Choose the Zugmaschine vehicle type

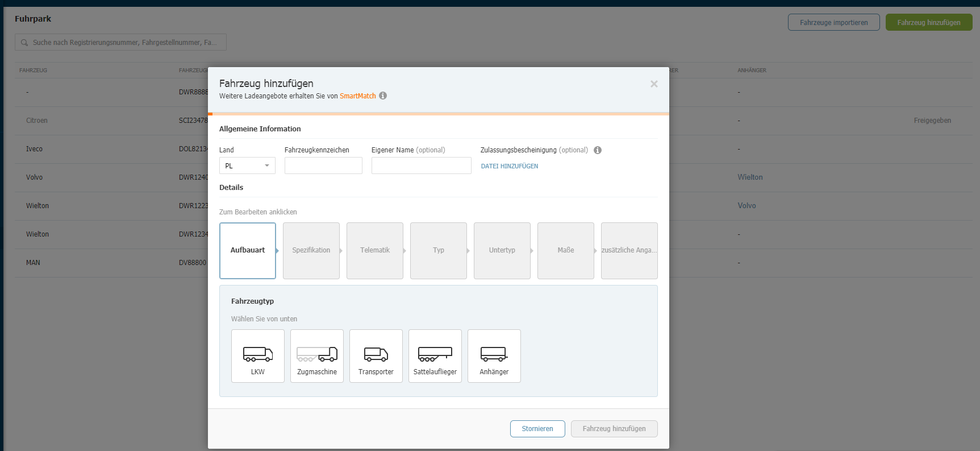[x=317, y=356]
